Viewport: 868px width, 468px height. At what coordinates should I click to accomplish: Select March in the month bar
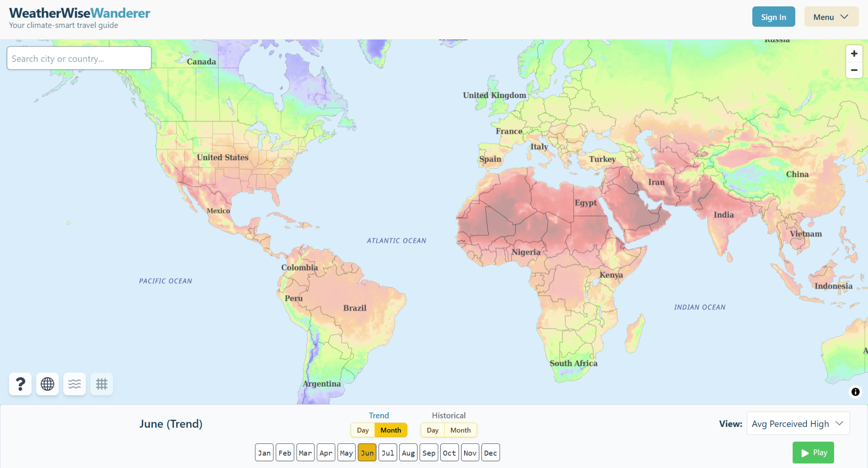[306, 453]
